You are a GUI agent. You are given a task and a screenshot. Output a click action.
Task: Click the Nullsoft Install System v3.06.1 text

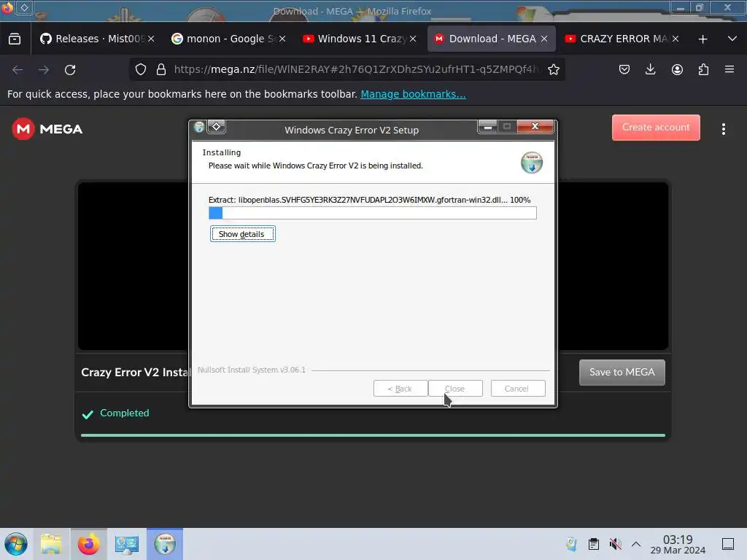tap(252, 370)
